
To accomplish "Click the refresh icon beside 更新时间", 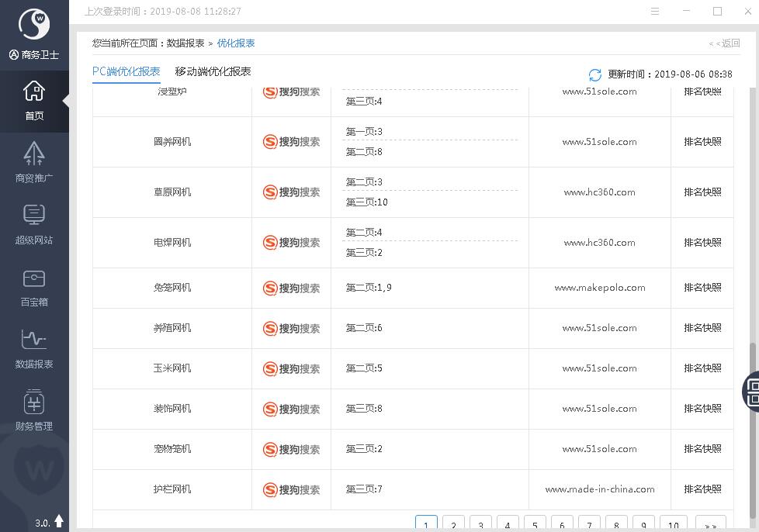I will [x=595, y=74].
